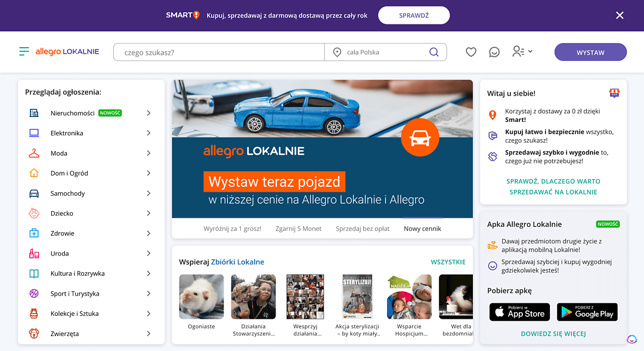Click the Dom i Ogród house icon
Screen dimensions: 644x351
click(34, 173)
